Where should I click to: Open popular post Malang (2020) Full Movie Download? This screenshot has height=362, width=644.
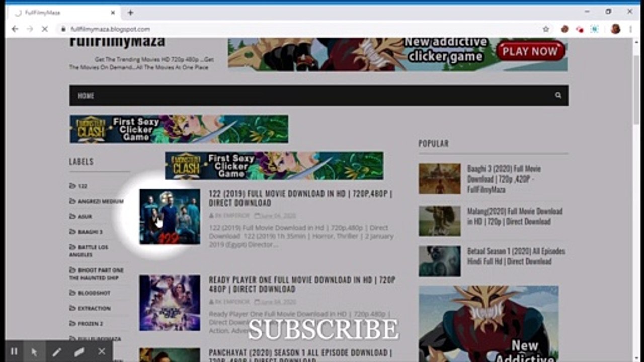pyautogui.click(x=515, y=216)
